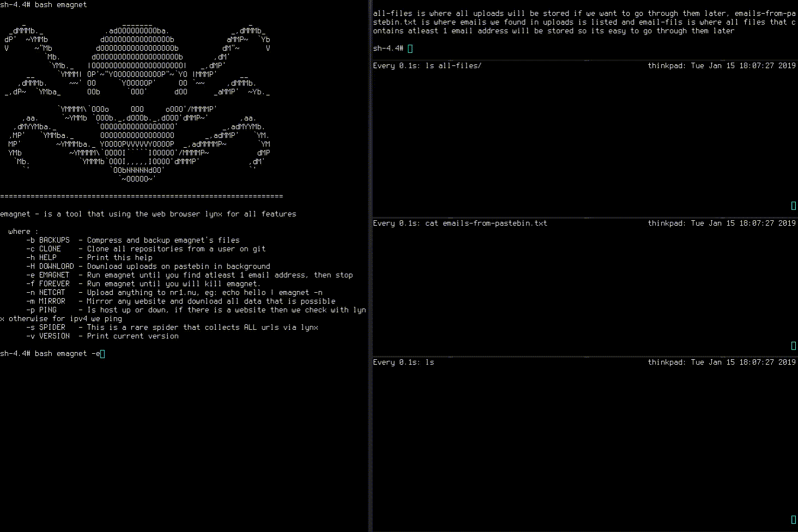Image resolution: width=798 pixels, height=532 pixels.
Task: Click 'Every 0.1s: cat emails-from-pastebin.txt' watch header
Action: tap(460, 223)
